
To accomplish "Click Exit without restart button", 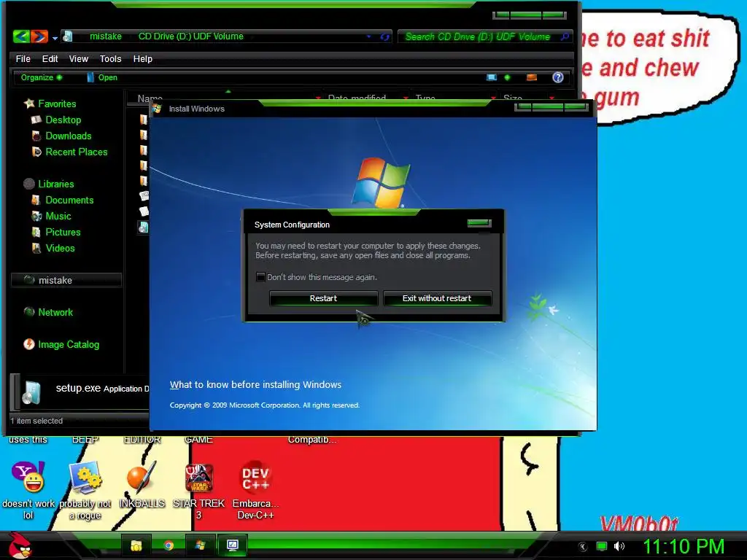I will point(437,298).
